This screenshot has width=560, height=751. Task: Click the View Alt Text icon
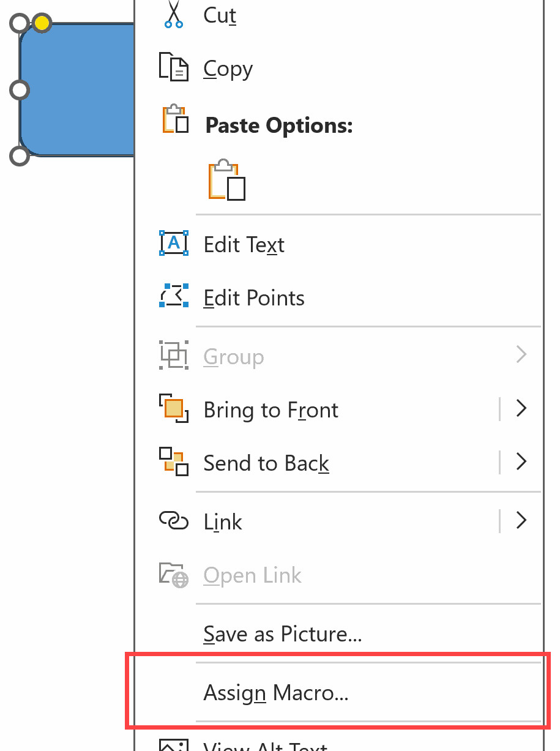click(173, 745)
